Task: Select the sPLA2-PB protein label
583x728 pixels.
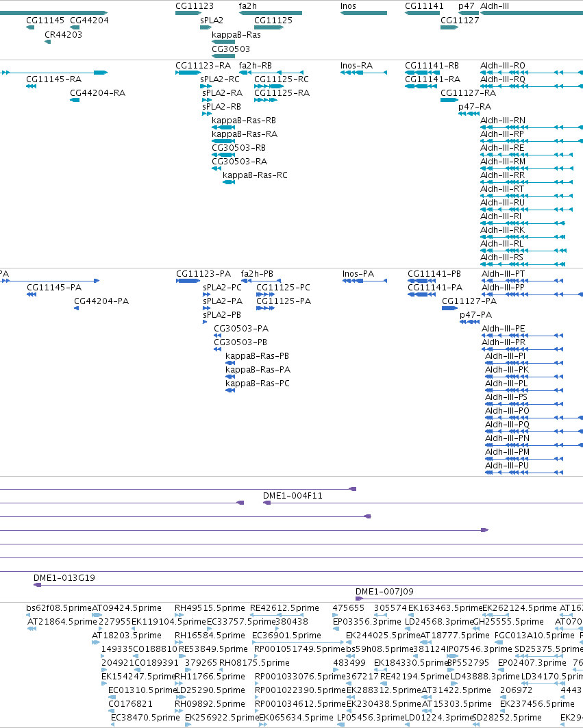Action: 222,315
